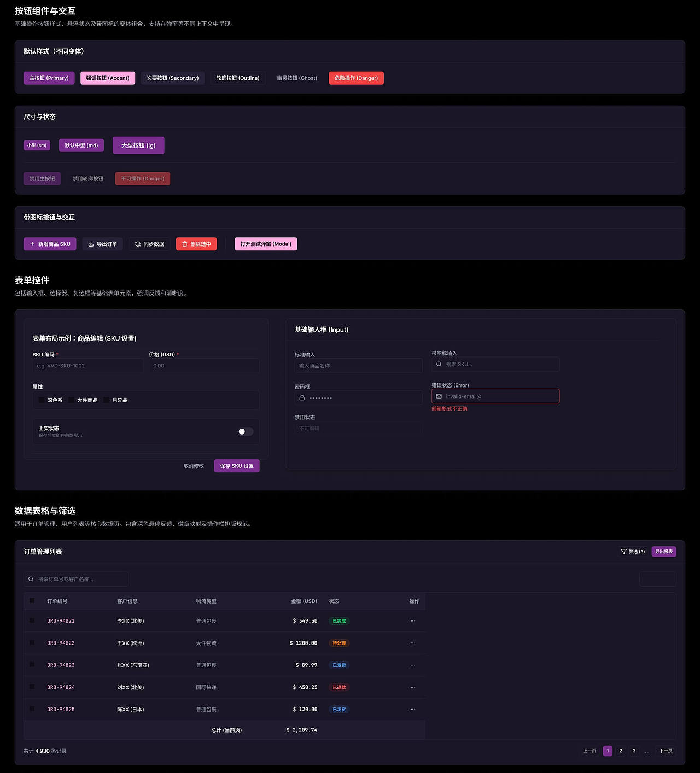Click the 已退款 status badge
This screenshot has height=773, width=700.
pyautogui.click(x=339, y=687)
